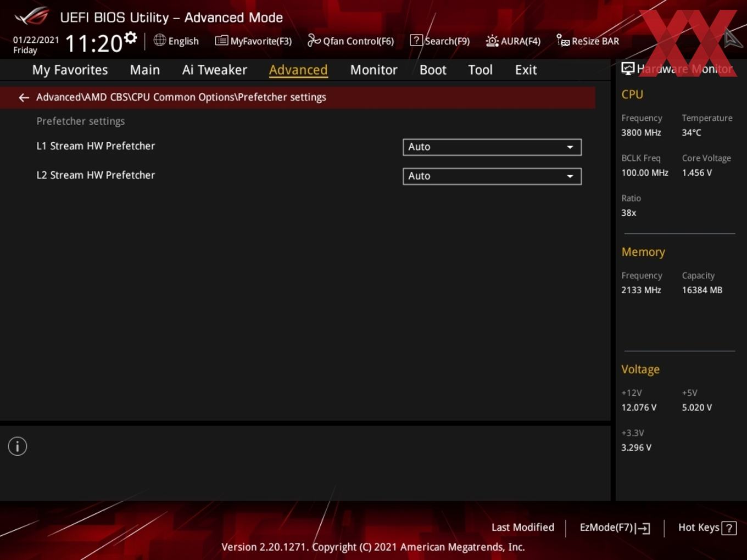
Task: Click the breadcrumb path text
Action: [181, 97]
